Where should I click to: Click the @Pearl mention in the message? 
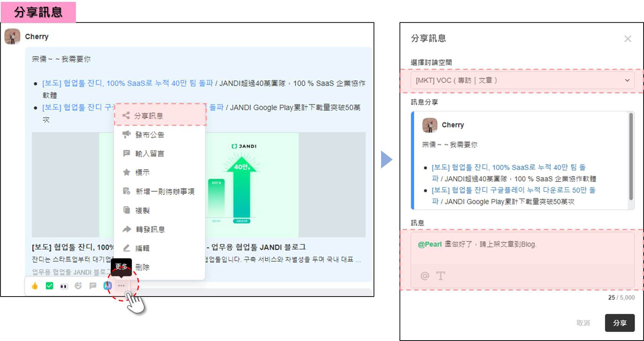click(430, 244)
